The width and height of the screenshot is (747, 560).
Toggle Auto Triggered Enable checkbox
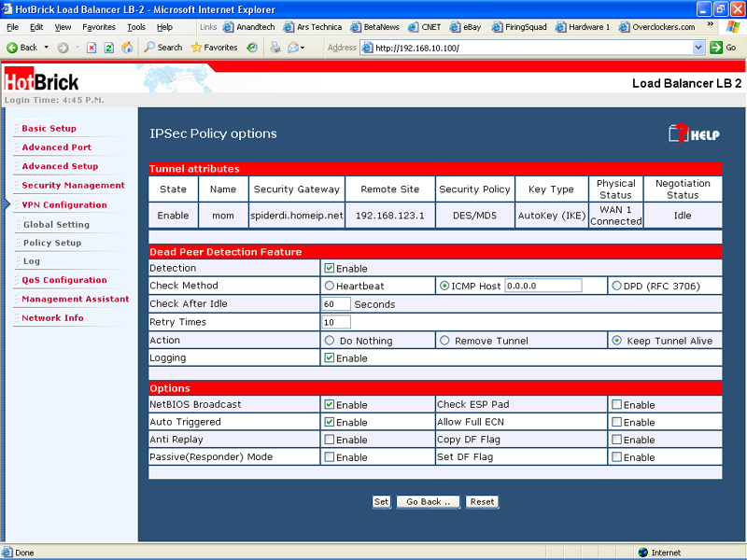tap(330, 422)
